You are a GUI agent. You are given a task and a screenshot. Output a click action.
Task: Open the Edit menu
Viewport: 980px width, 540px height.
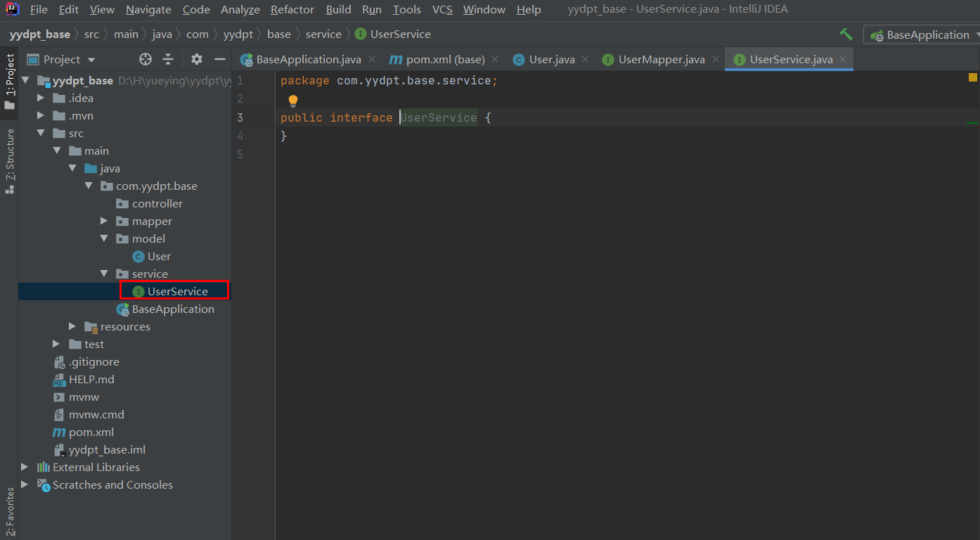[x=69, y=9]
